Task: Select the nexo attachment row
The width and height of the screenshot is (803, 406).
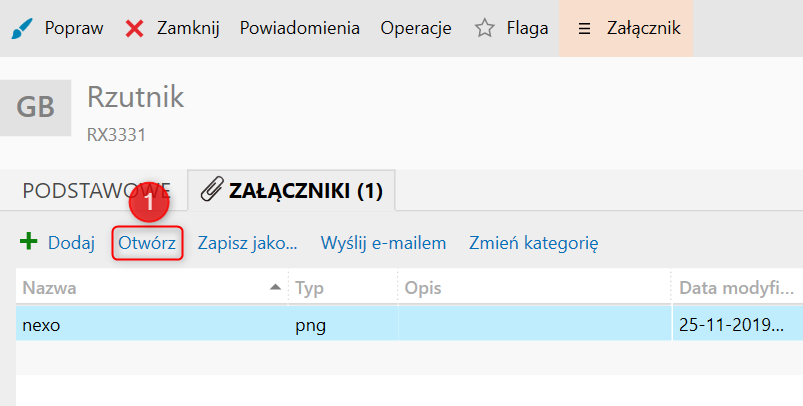Action: coord(150,325)
